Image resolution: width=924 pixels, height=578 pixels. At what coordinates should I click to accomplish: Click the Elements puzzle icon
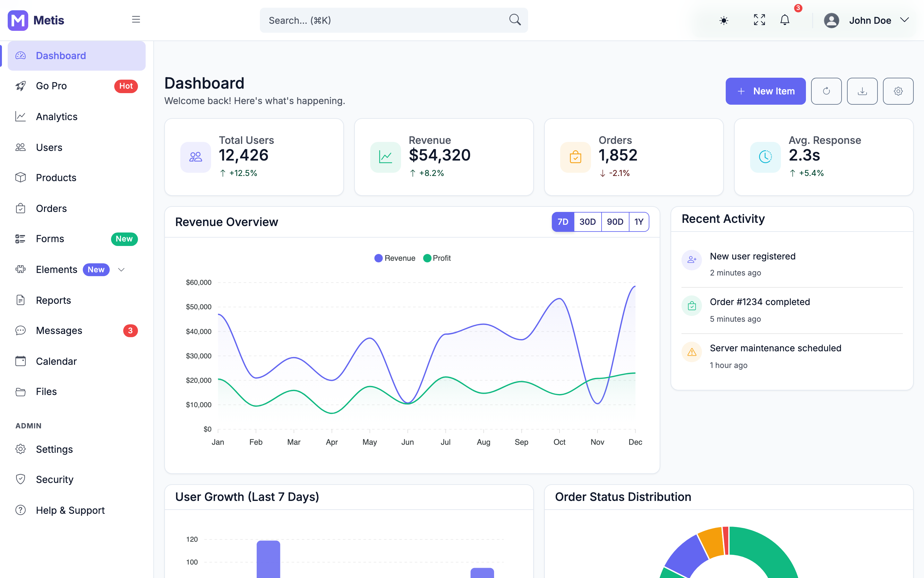pos(20,269)
